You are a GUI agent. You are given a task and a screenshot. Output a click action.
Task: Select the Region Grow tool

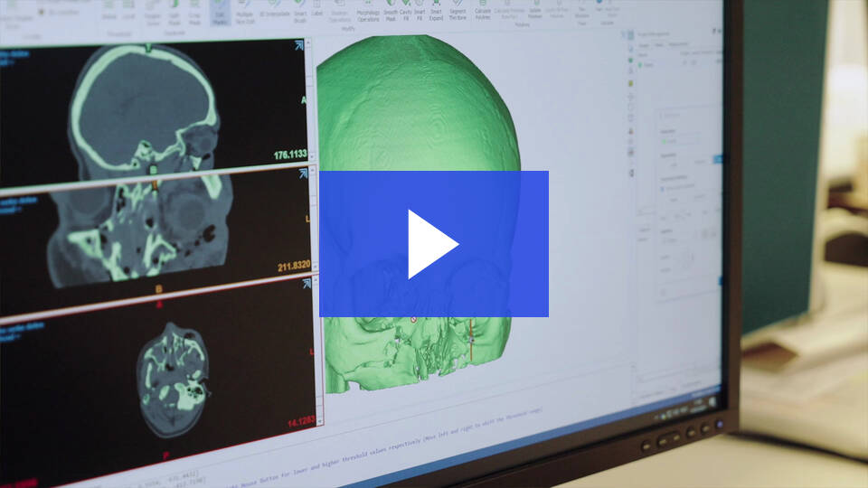coord(153,14)
